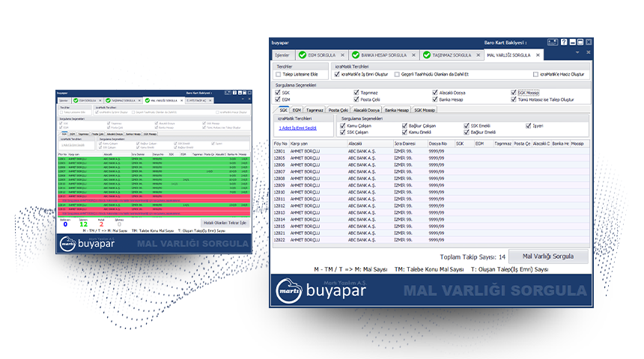Uncheck the Banka Hesap query option in the right window

point(435,99)
